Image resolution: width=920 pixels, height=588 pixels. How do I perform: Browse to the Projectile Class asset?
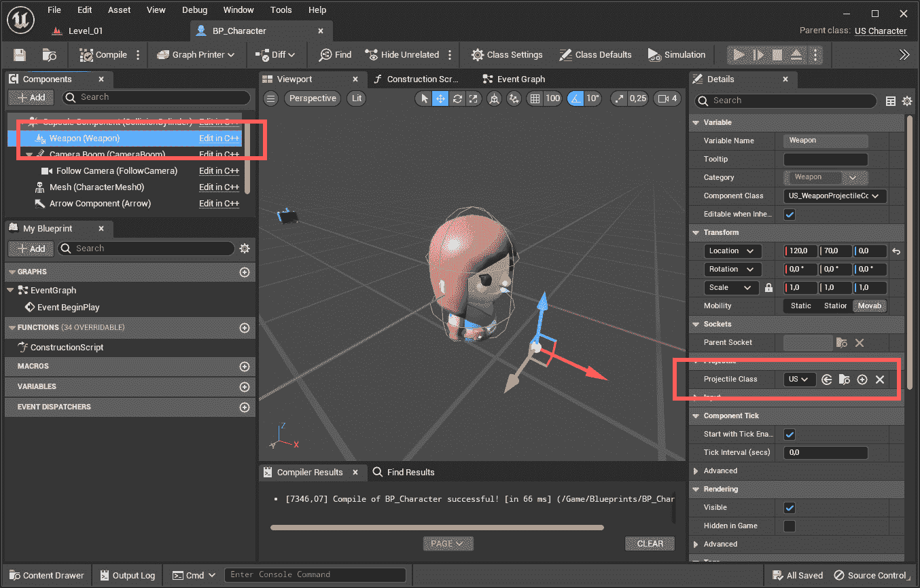(x=845, y=379)
